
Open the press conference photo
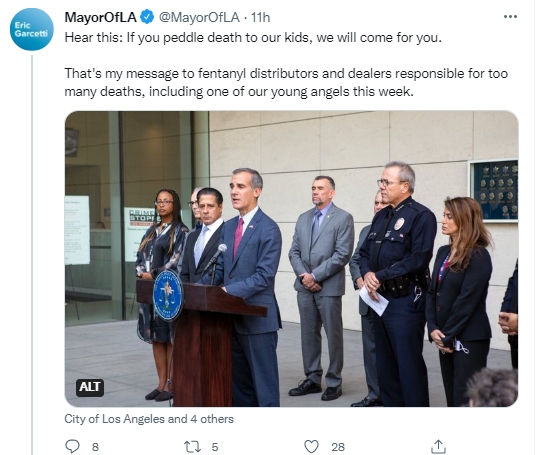click(291, 259)
